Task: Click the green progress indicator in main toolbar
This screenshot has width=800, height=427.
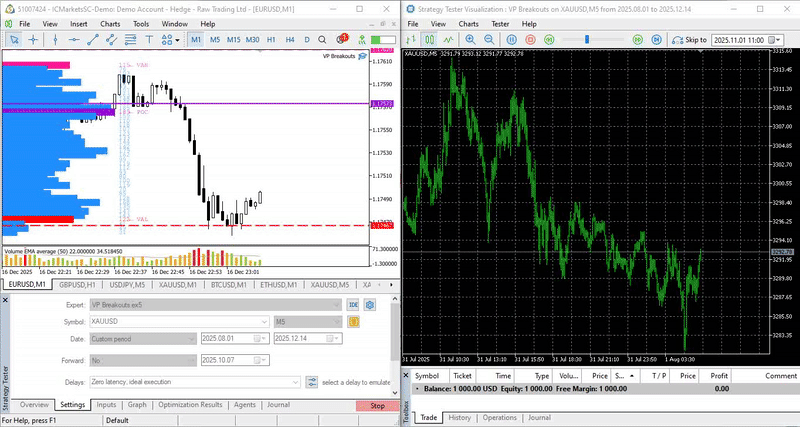Action: pyautogui.click(x=383, y=39)
